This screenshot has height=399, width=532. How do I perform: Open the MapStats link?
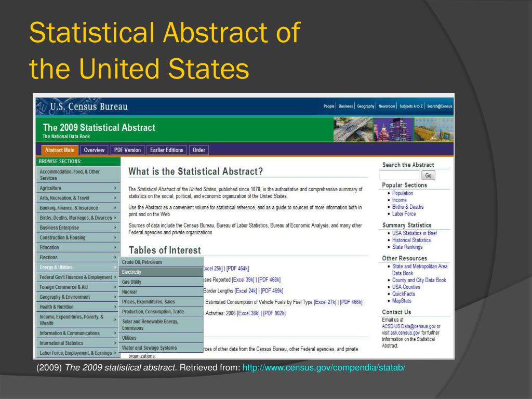(x=402, y=301)
